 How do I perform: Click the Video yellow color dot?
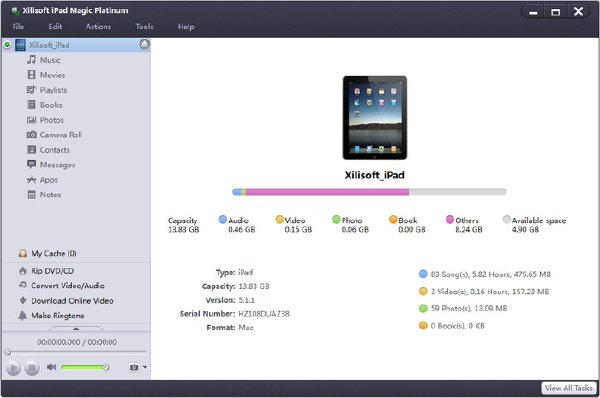click(x=280, y=219)
